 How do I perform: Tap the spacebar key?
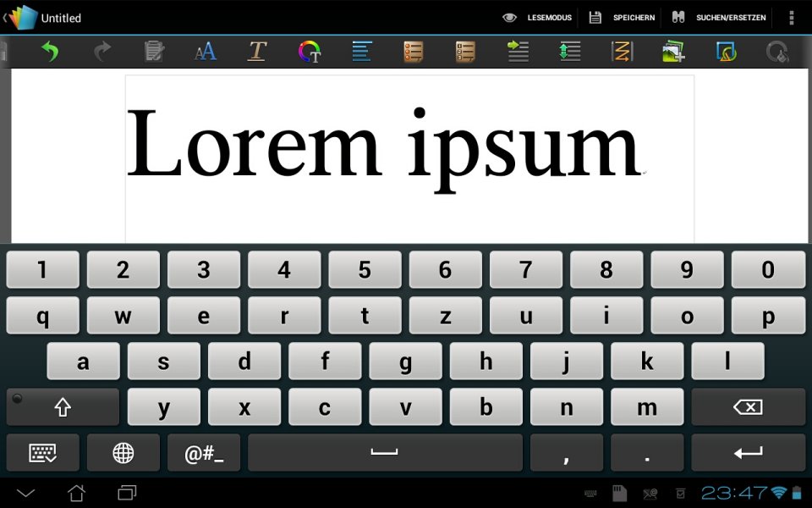click(x=385, y=452)
